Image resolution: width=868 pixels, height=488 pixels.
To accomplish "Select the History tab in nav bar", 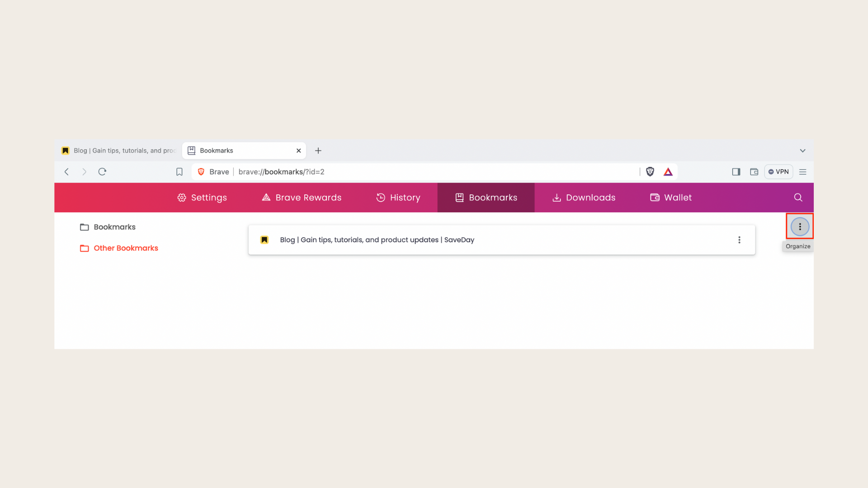I will [x=398, y=197].
